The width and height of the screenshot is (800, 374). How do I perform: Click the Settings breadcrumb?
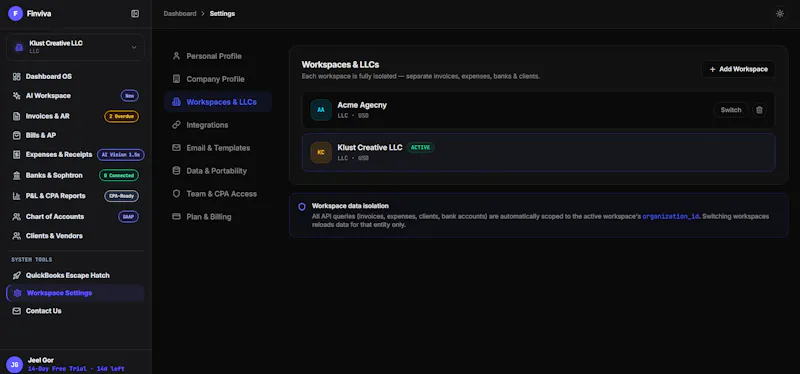(222, 14)
